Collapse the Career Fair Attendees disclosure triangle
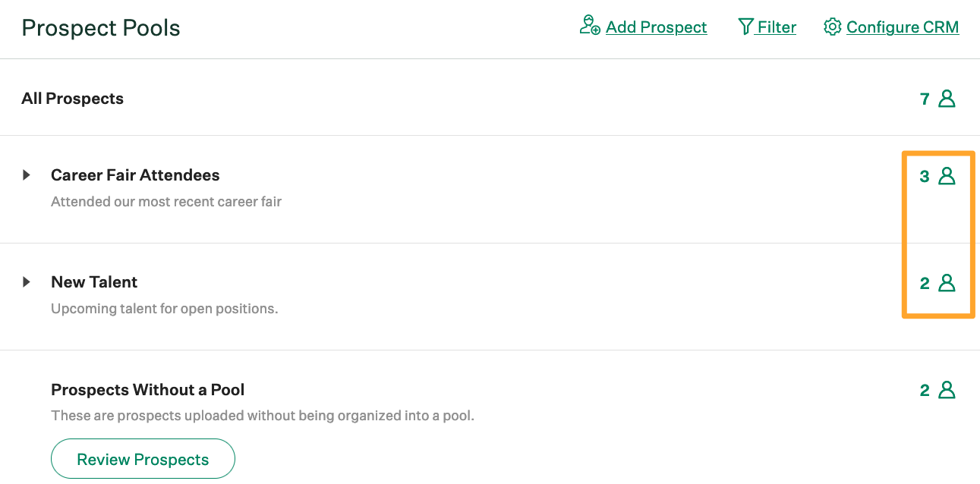Viewport: 980px width, 484px height. pyautogui.click(x=27, y=174)
